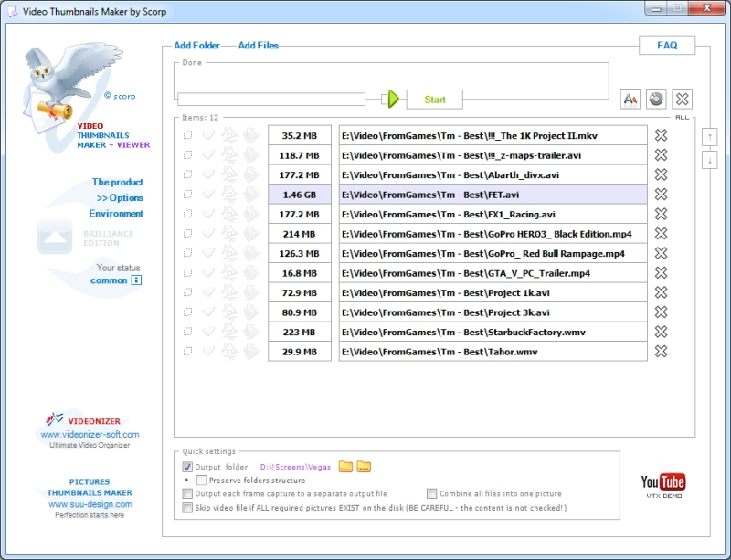The height and width of the screenshot is (560, 731).
Task: Click faded checkmark icon in FET.avi row
Action: click(x=208, y=194)
